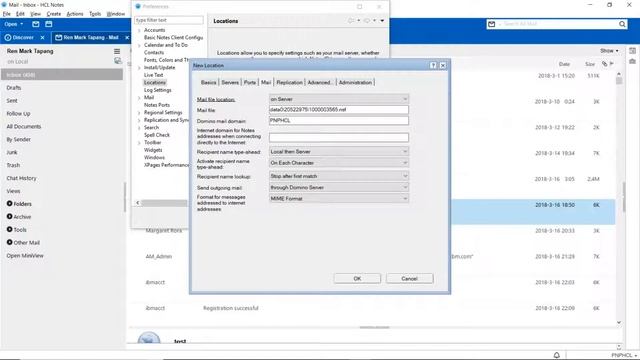Click the help question mark in New Location
The image size is (640, 360).
(433, 65)
